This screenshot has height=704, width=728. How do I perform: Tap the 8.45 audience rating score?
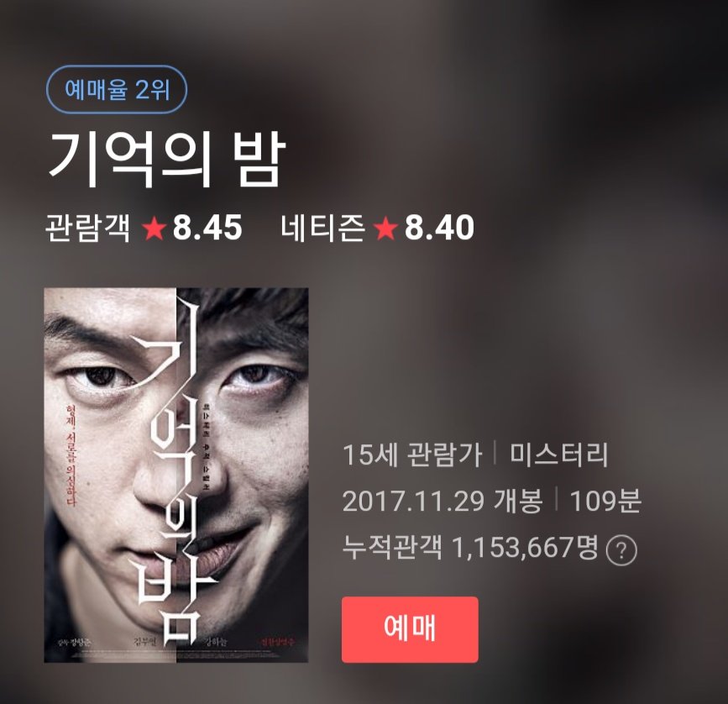[x=207, y=228]
